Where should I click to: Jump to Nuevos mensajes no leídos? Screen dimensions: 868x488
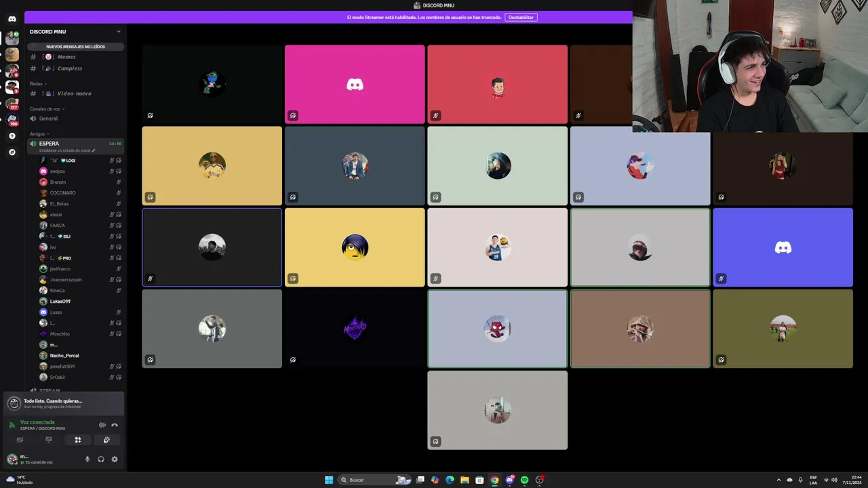[x=76, y=47]
